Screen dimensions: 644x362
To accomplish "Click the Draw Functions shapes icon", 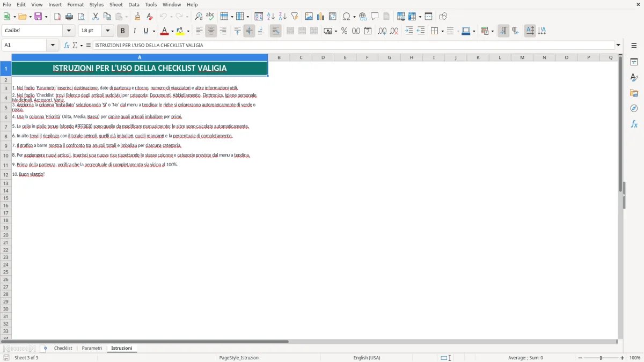I will 443,17.
